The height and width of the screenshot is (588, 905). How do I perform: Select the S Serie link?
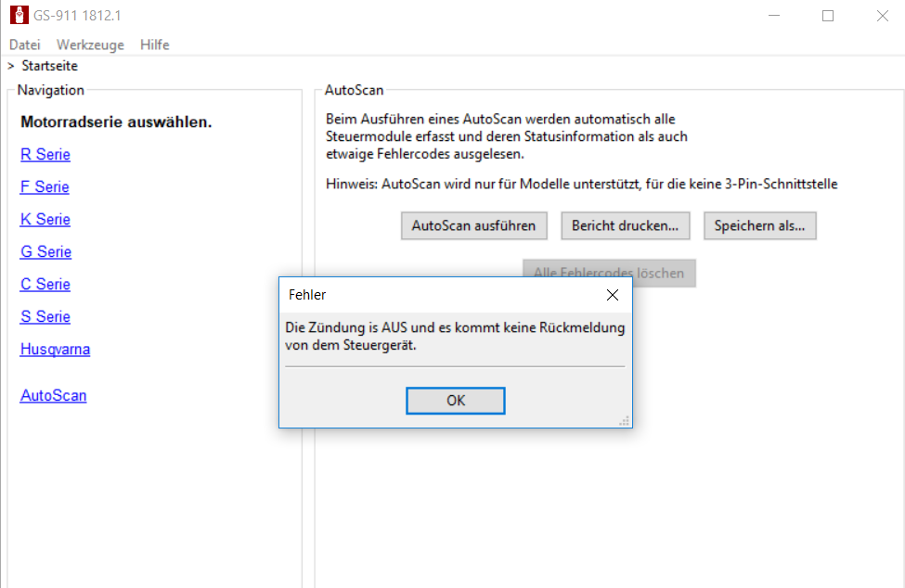click(x=45, y=317)
